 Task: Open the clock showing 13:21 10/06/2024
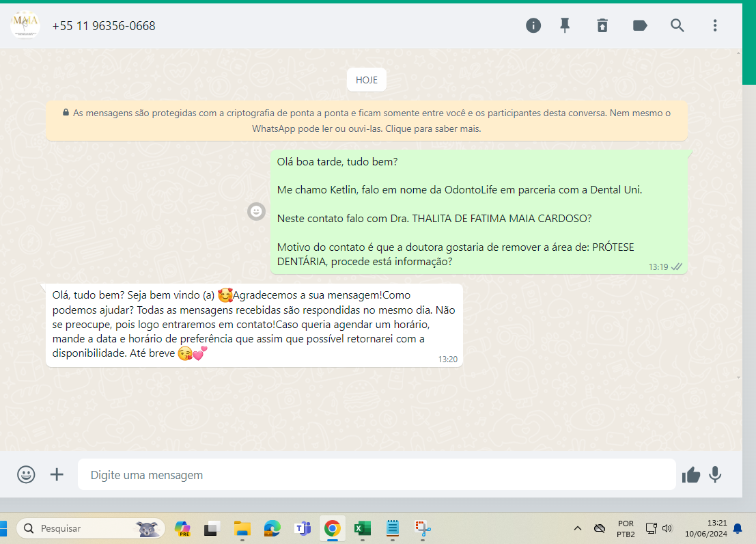tap(706, 528)
